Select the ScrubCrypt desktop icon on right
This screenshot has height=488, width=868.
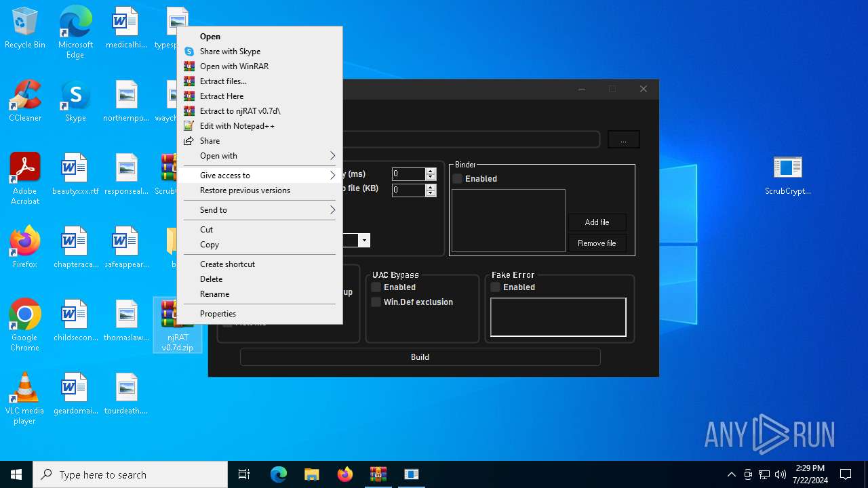pyautogui.click(x=787, y=175)
